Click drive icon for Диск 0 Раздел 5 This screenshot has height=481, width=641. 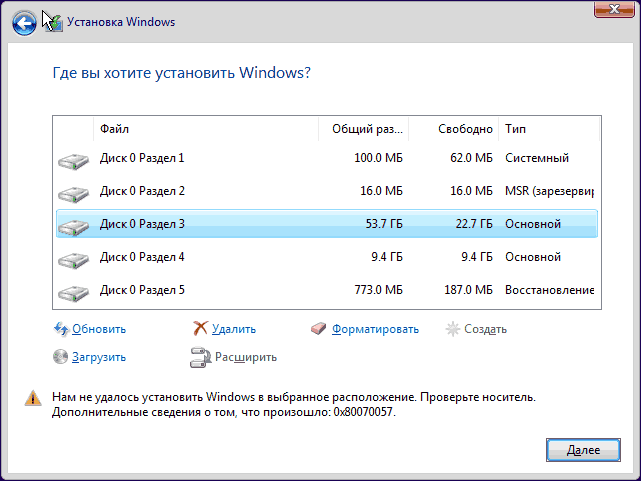(x=73, y=293)
